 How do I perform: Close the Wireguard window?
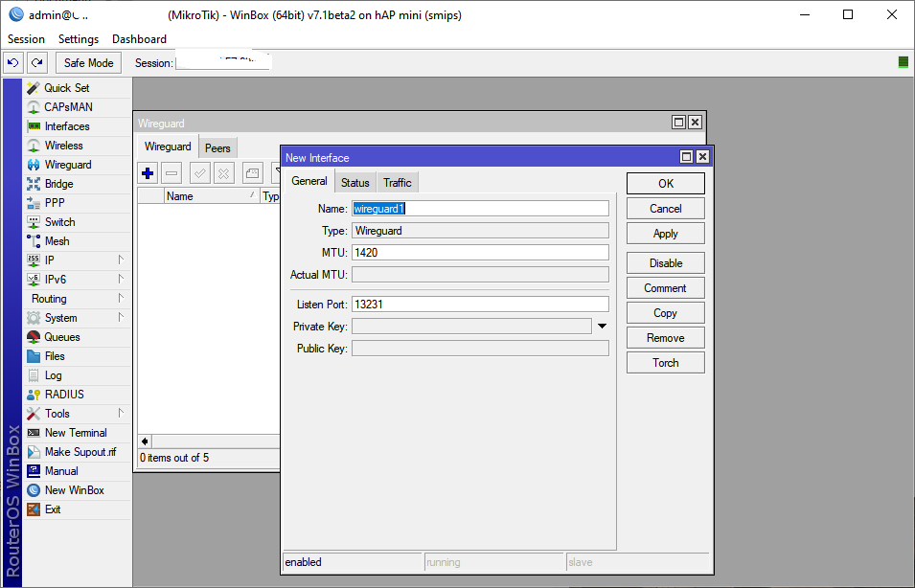(x=695, y=123)
